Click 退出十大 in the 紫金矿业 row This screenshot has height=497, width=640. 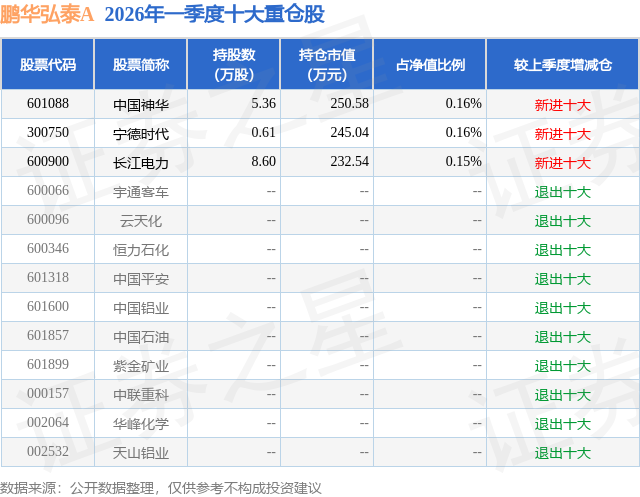pos(563,366)
